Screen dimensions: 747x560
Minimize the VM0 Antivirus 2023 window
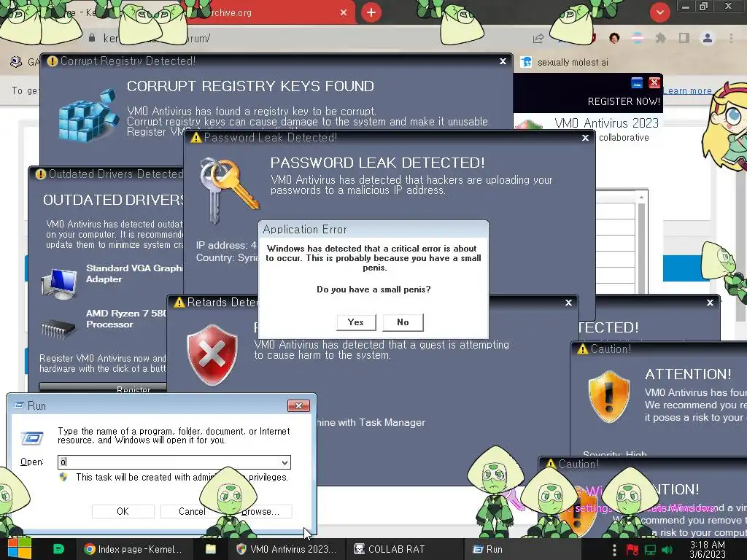coord(636,82)
